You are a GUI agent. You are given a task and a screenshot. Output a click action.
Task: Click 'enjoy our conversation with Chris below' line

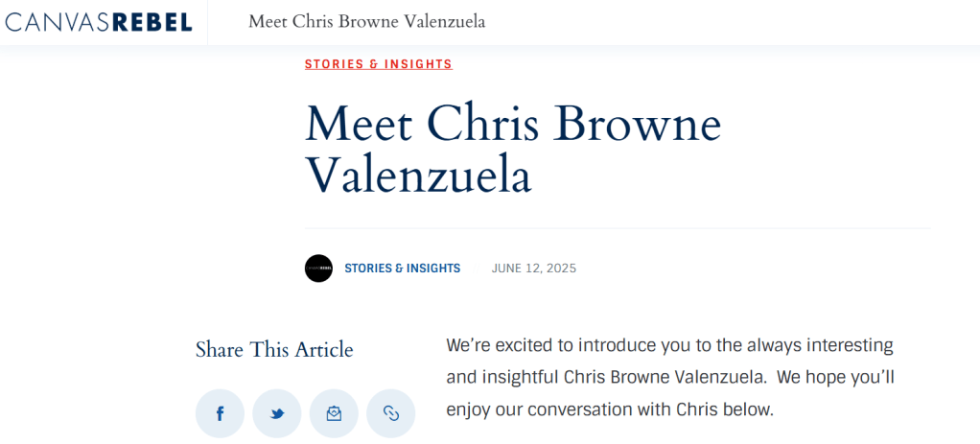(x=609, y=409)
